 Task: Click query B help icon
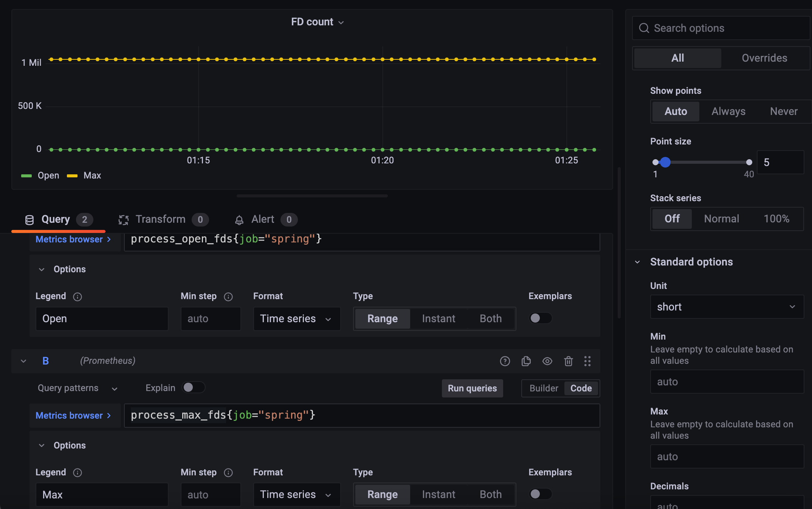click(x=505, y=361)
